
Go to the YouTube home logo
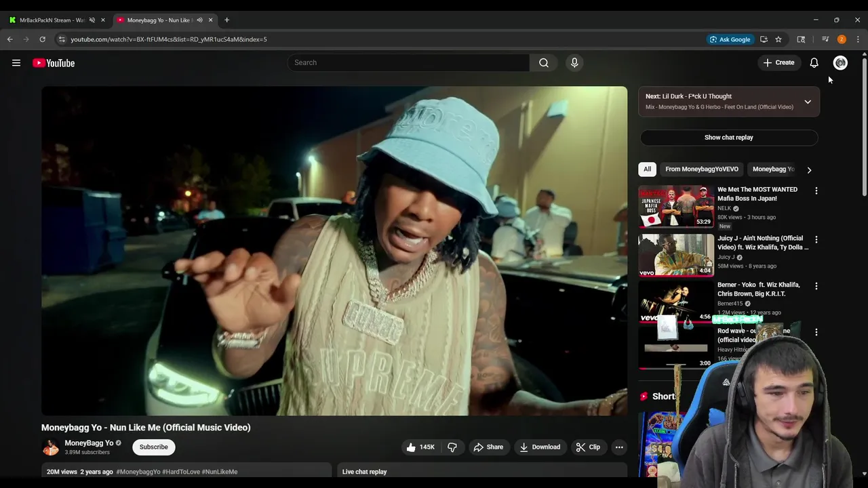[x=54, y=63]
